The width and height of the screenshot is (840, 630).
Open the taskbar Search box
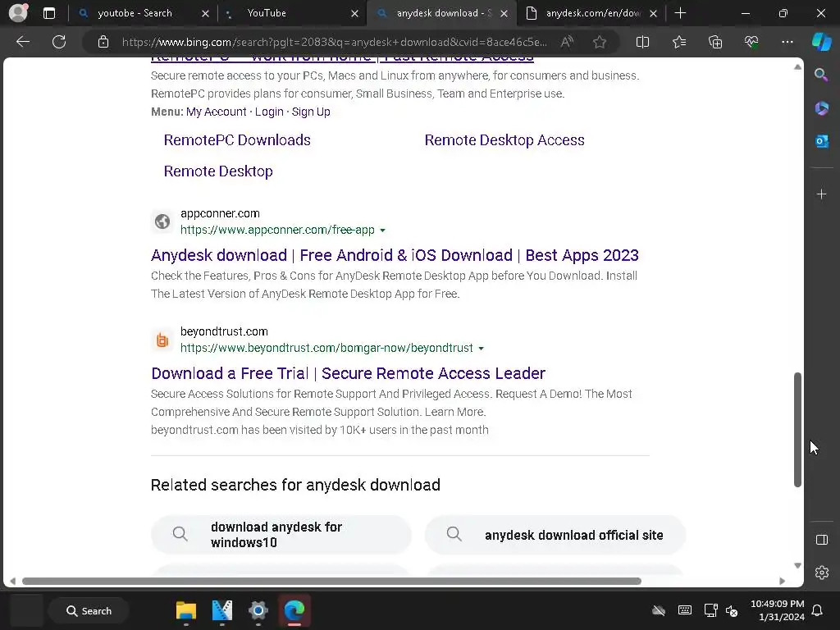[x=89, y=610]
